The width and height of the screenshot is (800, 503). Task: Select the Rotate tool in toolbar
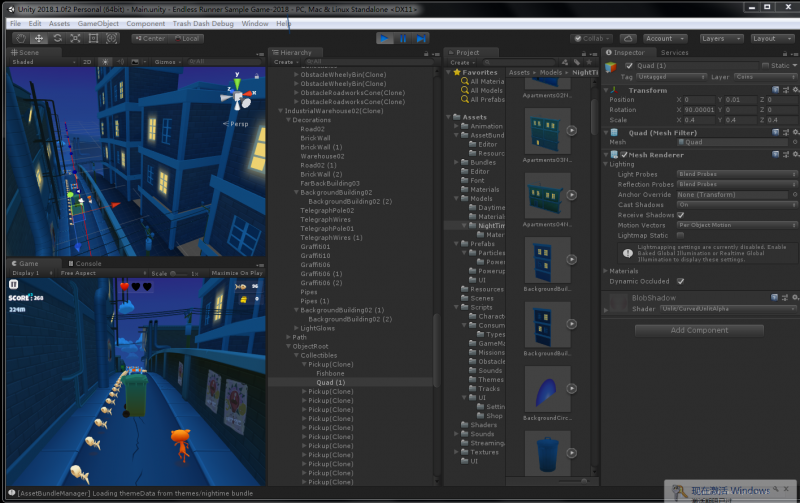[x=57, y=38]
